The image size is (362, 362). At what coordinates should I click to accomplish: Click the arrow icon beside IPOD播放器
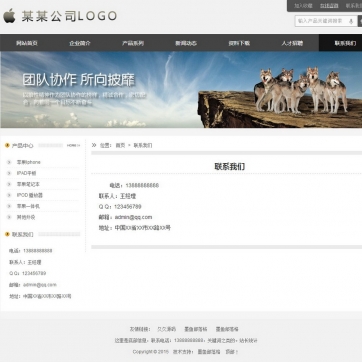pyautogui.click(x=9, y=195)
